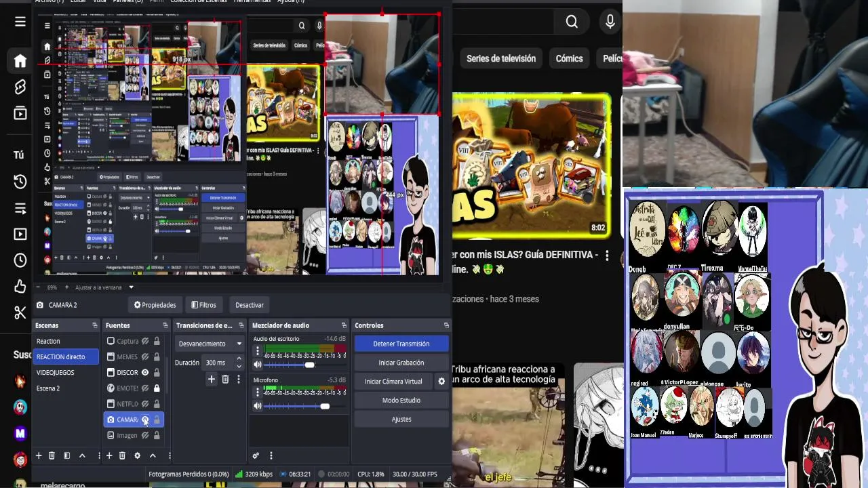Open the audio mixer three-dot menu
Viewport: 868px width, 488px height.
point(271,456)
